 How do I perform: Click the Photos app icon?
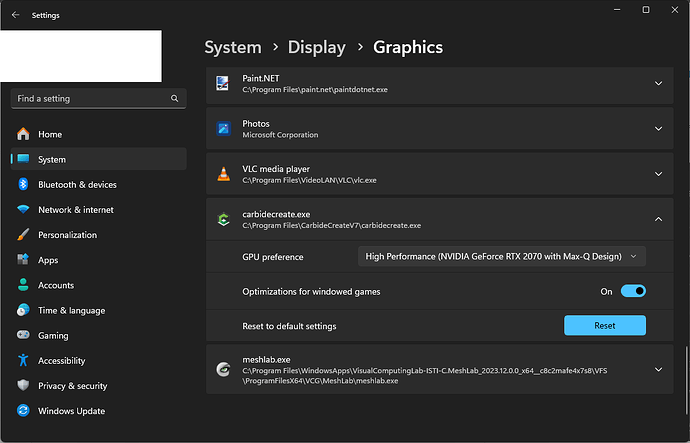tap(224, 128)
